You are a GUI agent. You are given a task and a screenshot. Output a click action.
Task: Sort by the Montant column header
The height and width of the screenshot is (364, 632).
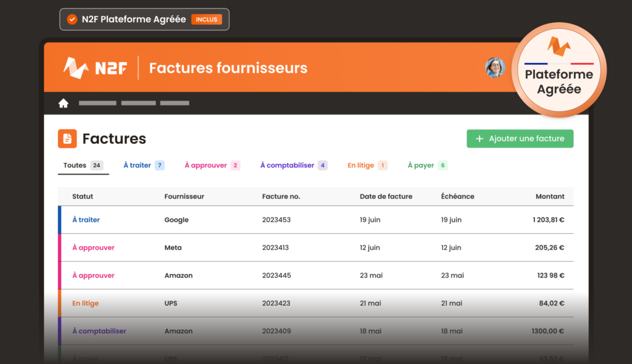(x=550, y=196)
